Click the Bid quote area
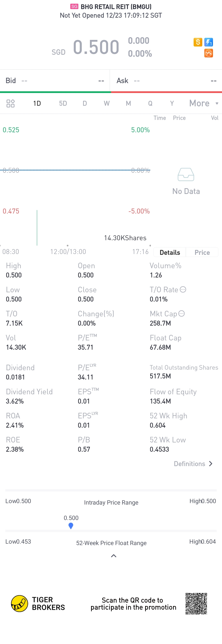Image resolution: width=222 pixels, height=644 pixels. pyautogui.click(x=55, y=80)
